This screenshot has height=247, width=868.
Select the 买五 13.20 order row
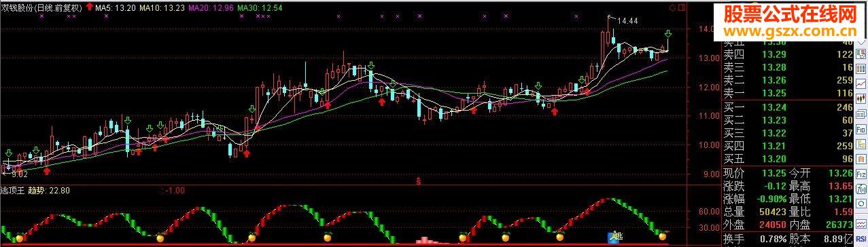[788, 159]
